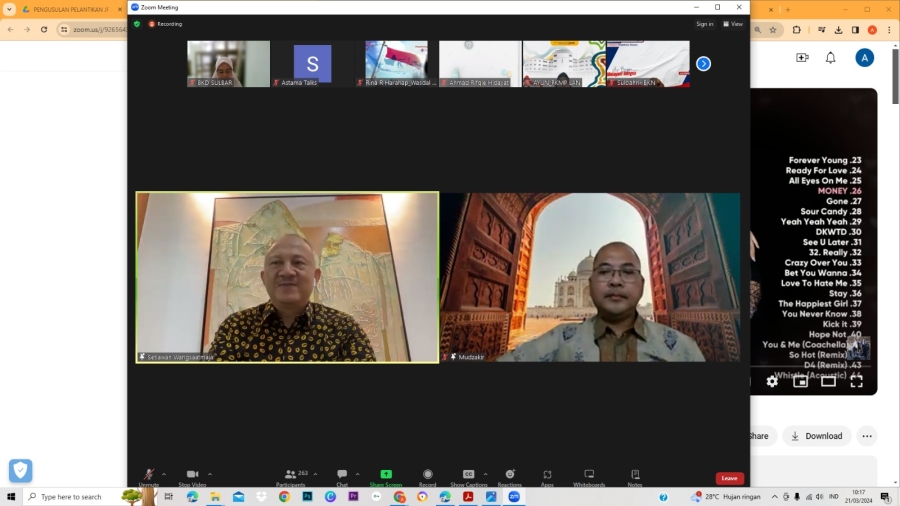Open Whiteboards in Zoom

[x=589, y=476]
